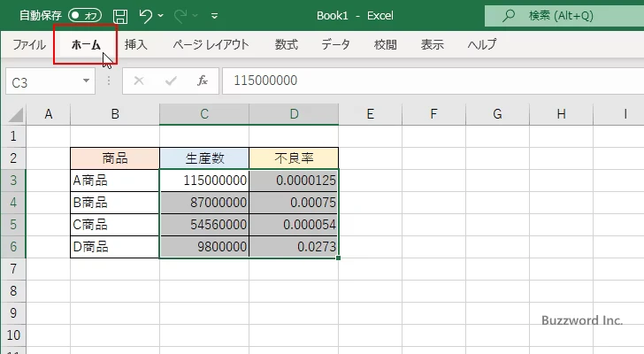644x354 pixels.
Task: Select column G header
Action: 497,114
